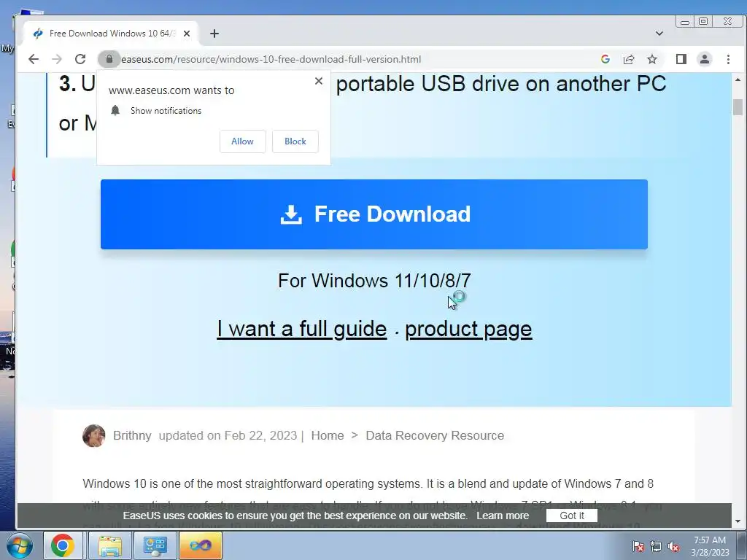
Task: Click the muted volume tray icon
Action: [x=673, y=547]
